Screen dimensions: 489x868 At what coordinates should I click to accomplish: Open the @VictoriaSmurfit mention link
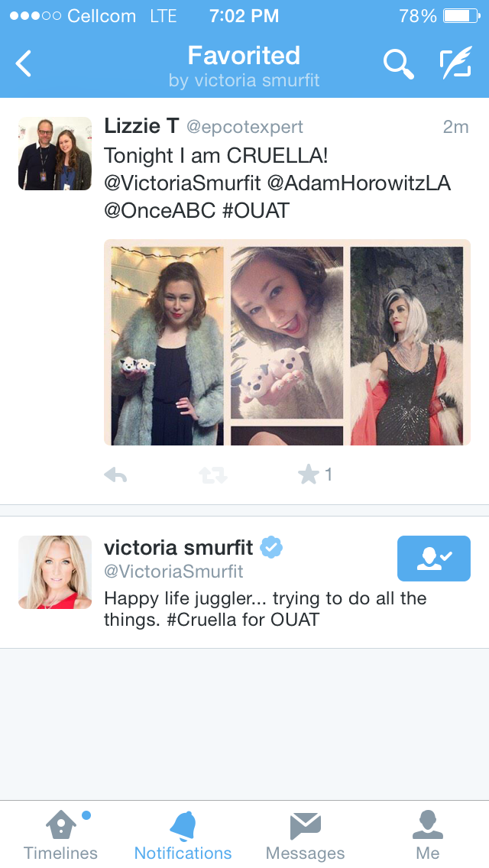click(x=182, y=183)
